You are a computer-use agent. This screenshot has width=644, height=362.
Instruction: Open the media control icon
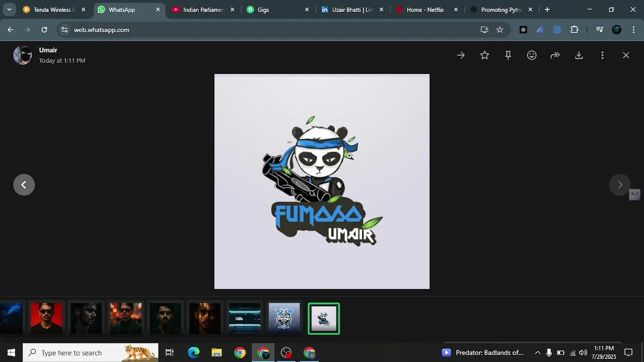[x=599, y=30]
